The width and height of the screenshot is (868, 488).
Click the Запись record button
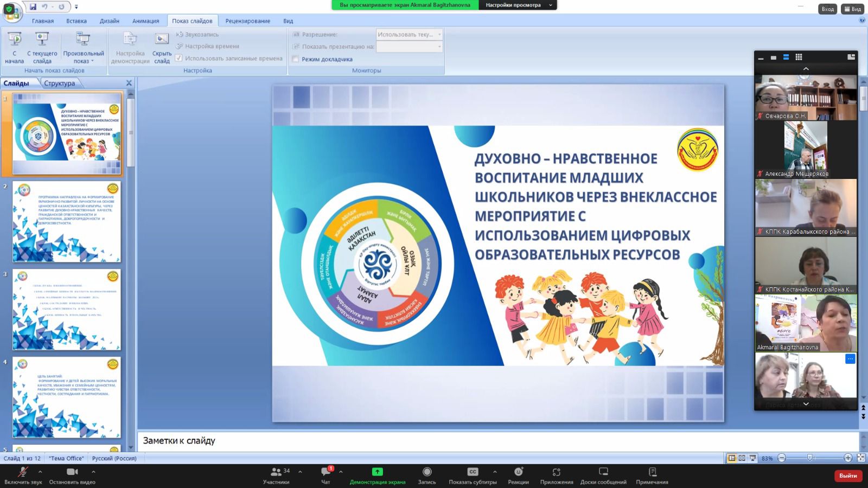pyautogui.click(x=427, y=476)
